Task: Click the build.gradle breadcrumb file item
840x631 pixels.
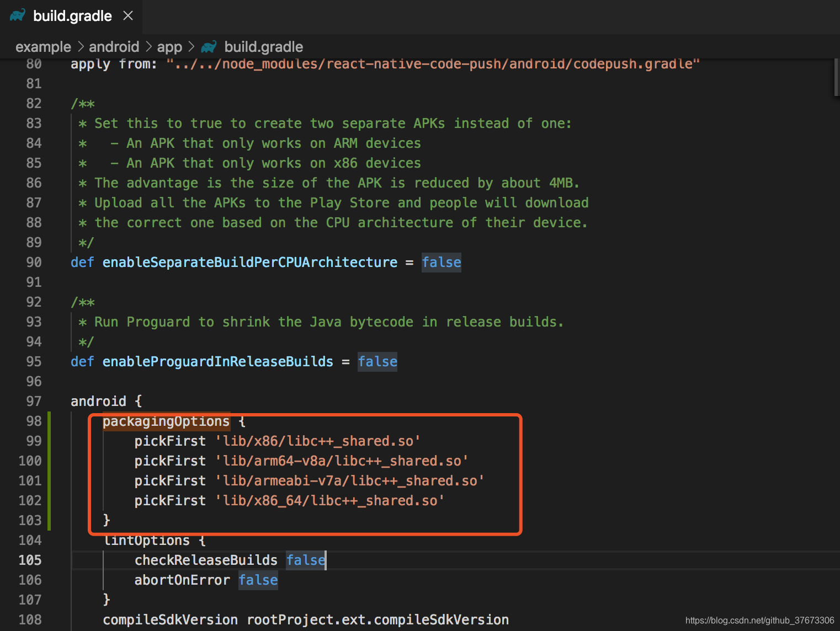Action: [264, 47]
